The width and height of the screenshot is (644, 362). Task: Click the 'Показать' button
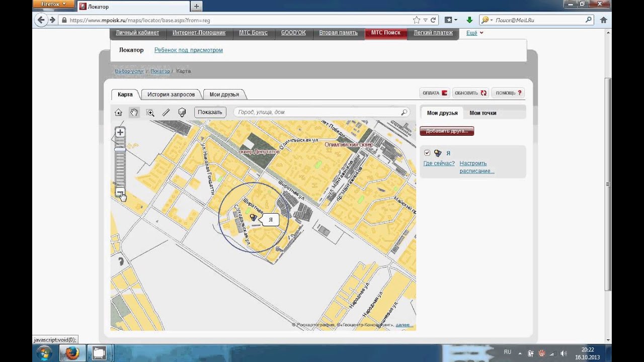click(210, 112)
